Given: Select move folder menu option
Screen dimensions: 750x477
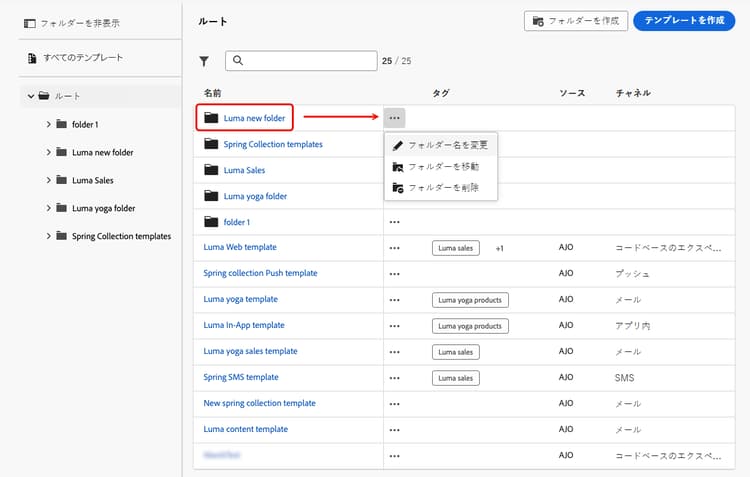Looking at the screenshot, I should pos(441,166).
